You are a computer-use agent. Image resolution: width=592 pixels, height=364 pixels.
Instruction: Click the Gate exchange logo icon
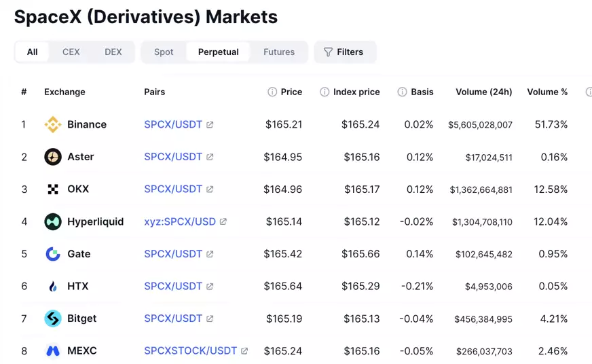(x=53, y=254)
